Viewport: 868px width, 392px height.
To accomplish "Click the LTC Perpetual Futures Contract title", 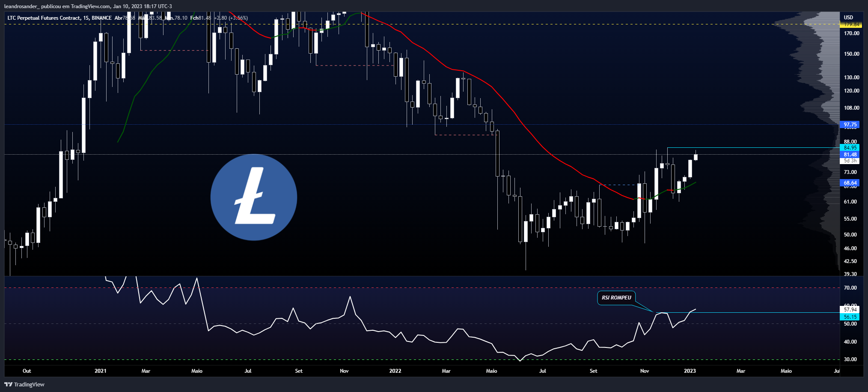I will coord(44,18).
